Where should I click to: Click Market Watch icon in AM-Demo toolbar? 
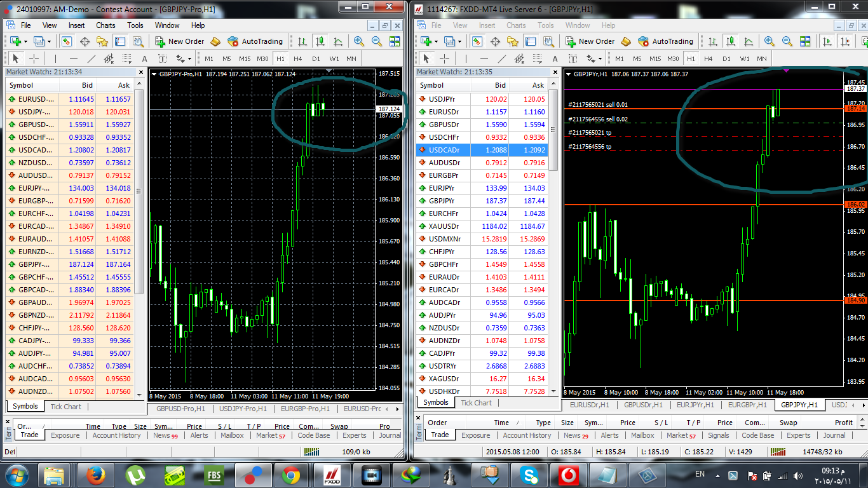click(67, 41)
